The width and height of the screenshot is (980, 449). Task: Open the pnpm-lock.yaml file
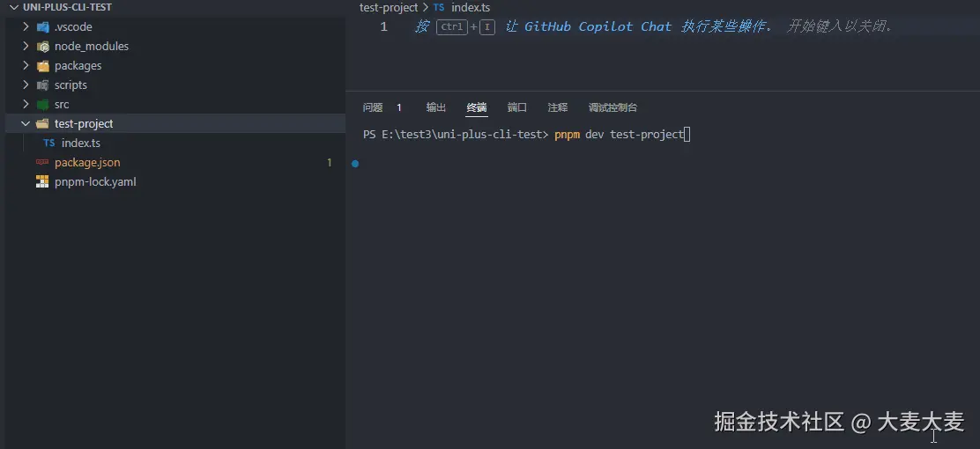tap(95, 181)
